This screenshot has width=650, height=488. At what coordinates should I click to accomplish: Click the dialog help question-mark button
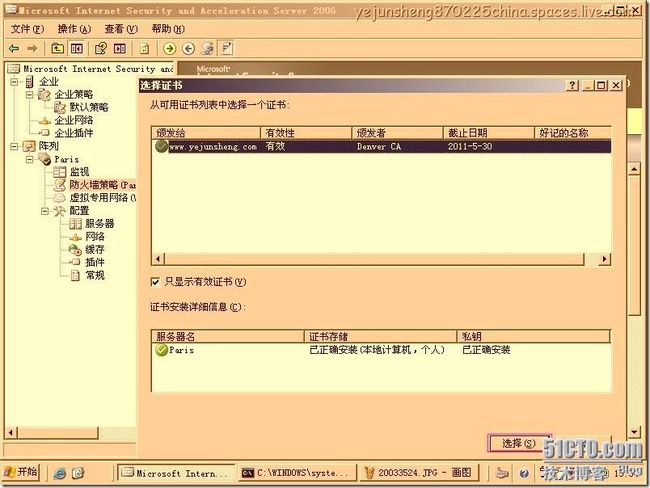point(572,85)
